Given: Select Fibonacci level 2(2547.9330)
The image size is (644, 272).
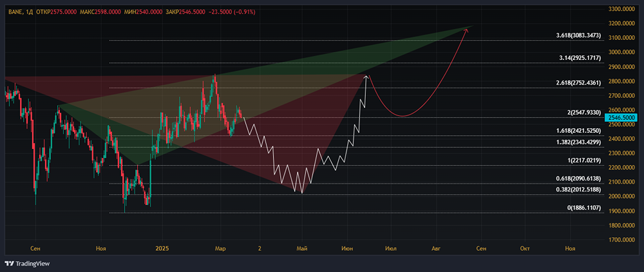Looking at the screenshot, I should click(583, 113).
